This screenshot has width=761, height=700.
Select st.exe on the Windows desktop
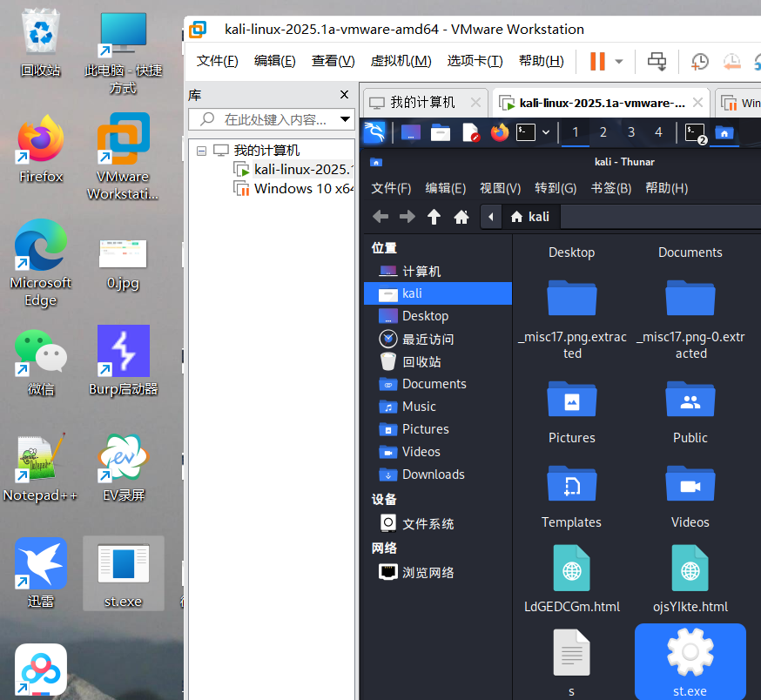click(124, 574)
